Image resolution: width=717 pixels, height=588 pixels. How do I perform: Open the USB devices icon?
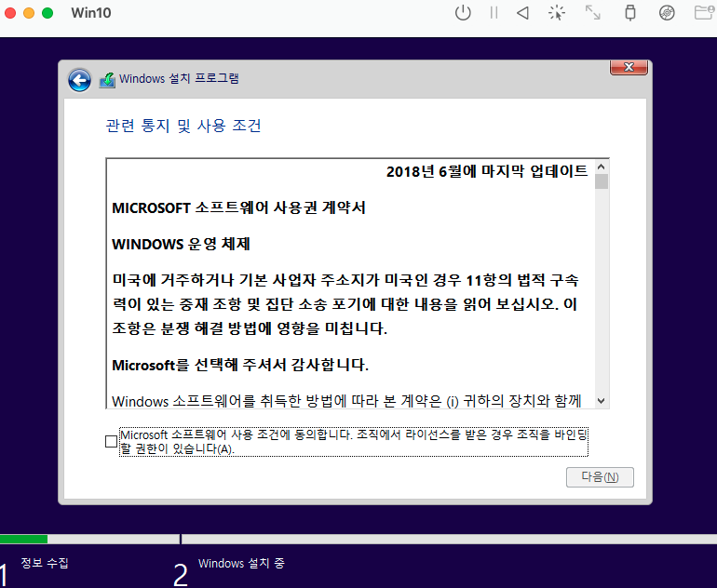tap(630, 13)
